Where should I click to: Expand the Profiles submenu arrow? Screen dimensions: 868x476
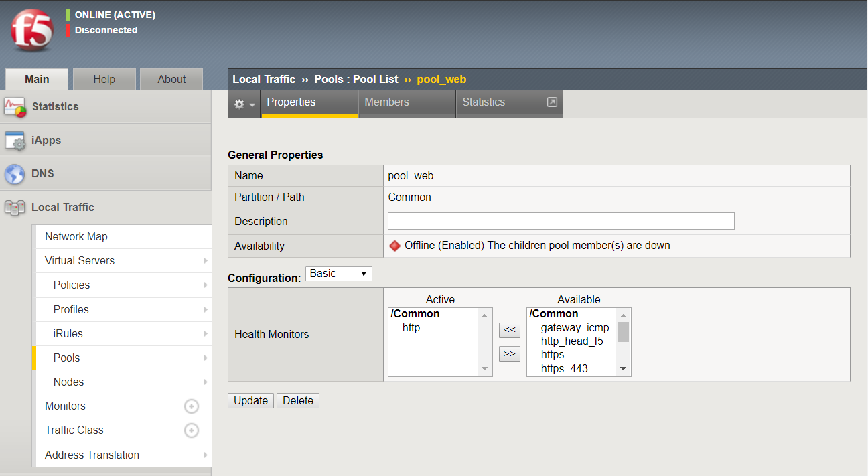point(206,310)
